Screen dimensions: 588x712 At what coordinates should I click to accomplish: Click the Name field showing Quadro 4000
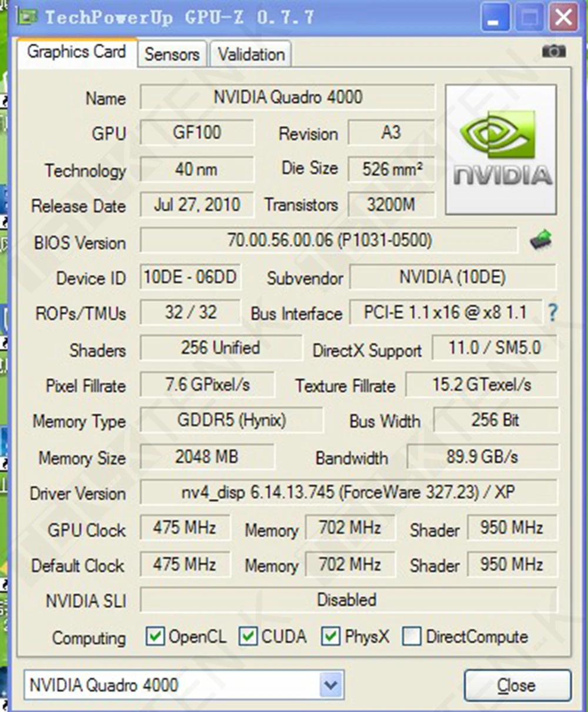pyautogui.click(x=288, y=97)
